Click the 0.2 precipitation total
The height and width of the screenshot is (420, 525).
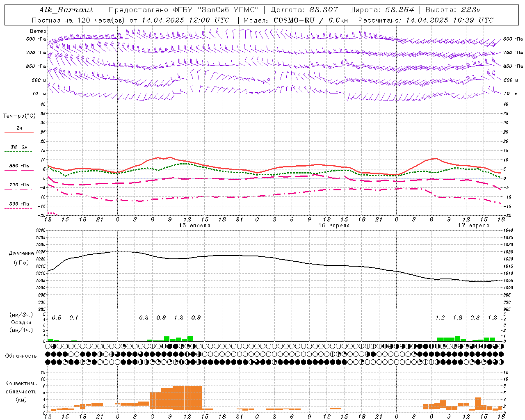click(x=144, y=318)
